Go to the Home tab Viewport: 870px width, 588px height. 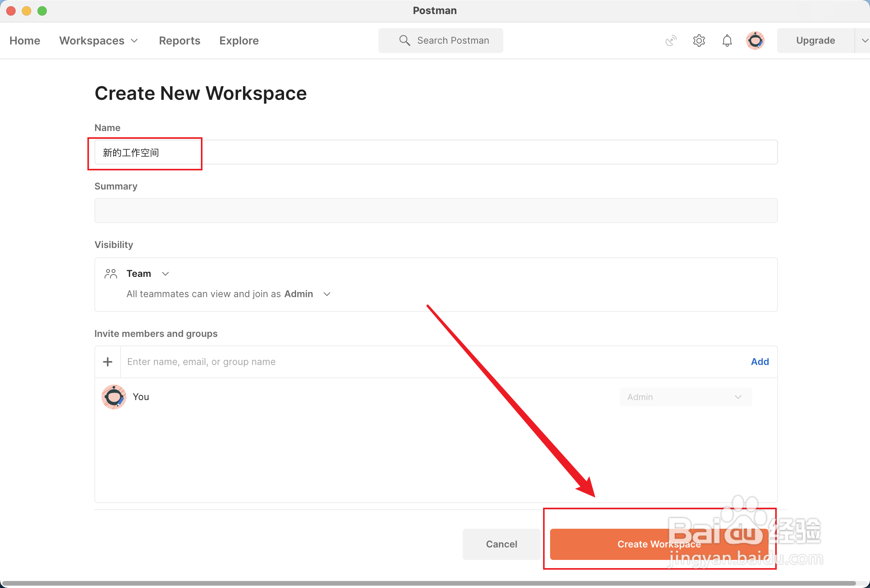point(25,41)
